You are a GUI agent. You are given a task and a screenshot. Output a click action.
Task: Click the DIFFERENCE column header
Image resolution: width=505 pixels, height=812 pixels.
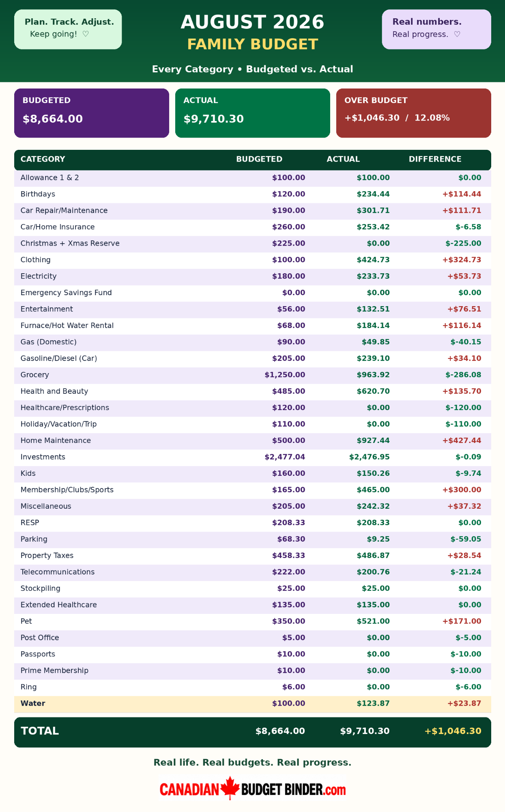click(435, 159)
